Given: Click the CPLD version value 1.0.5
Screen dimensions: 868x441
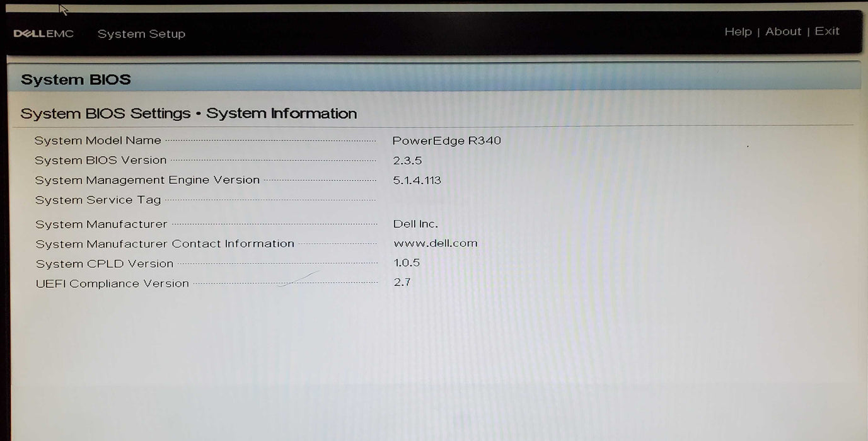Looking at the screenshot, I should (407, 263).
